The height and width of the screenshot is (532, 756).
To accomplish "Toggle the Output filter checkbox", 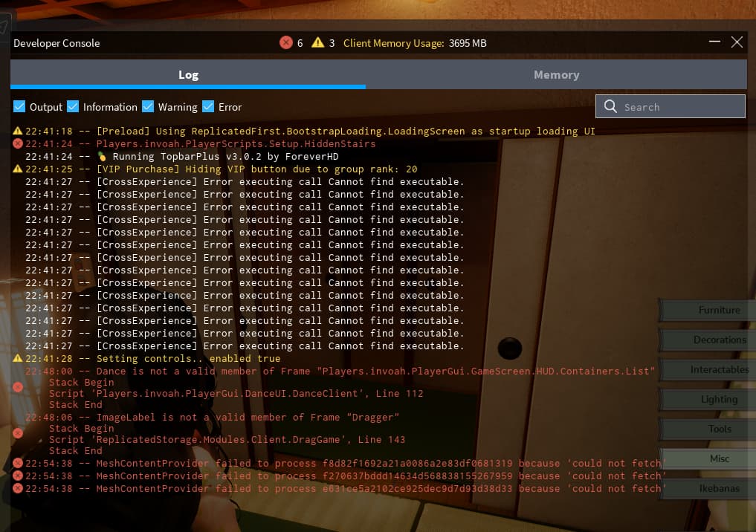I will coord(19,106).
